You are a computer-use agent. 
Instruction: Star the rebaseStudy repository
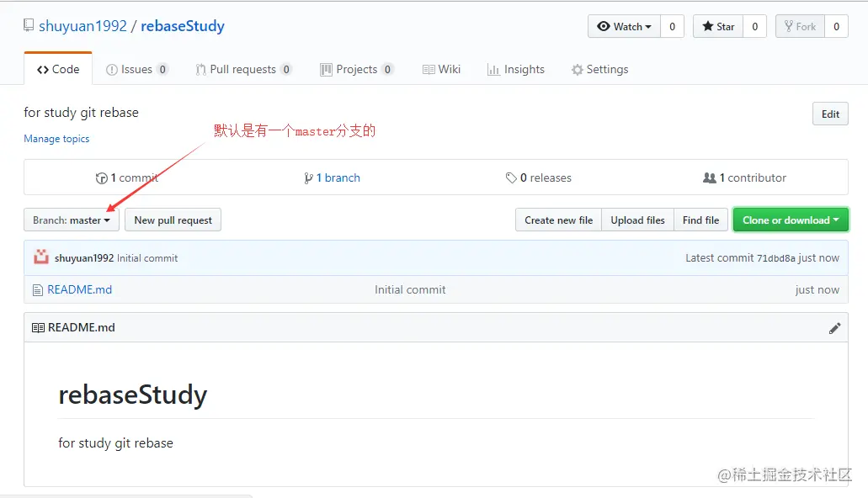click(717, 26)
